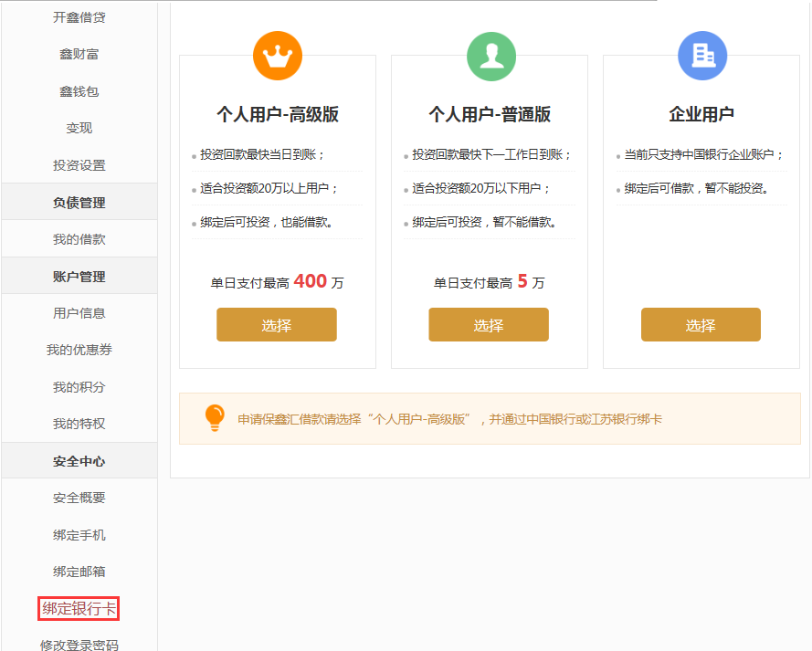Image resolution: width=812 pixels, height=651 pixels.
Task: Click text 适合投资额20万以下用户
Action: click(480, 188)
